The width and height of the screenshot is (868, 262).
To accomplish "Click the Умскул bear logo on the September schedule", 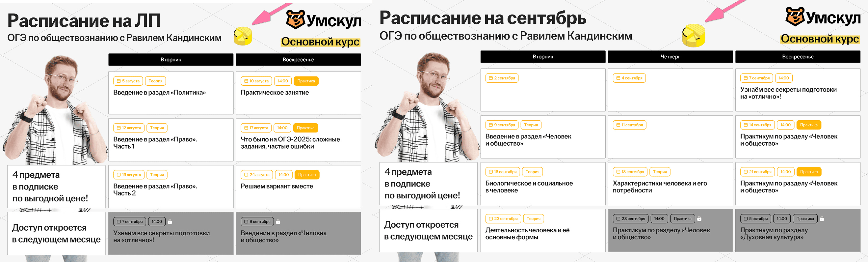I will [x=796, y=16].
